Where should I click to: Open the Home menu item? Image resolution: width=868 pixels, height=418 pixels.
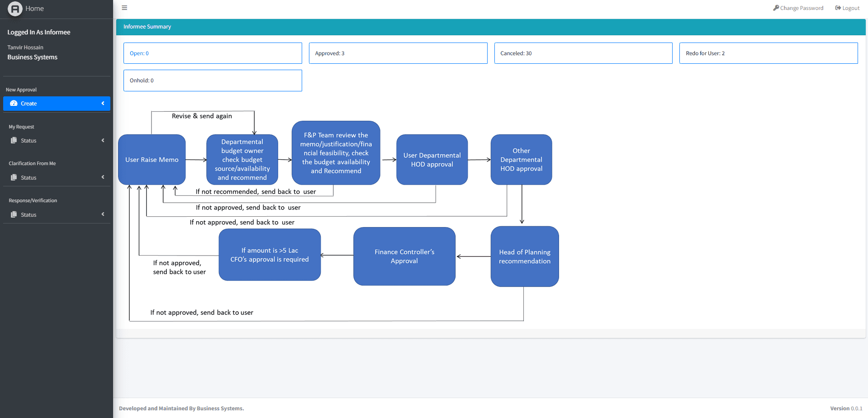pyautogui.click(x=34, y=8)
